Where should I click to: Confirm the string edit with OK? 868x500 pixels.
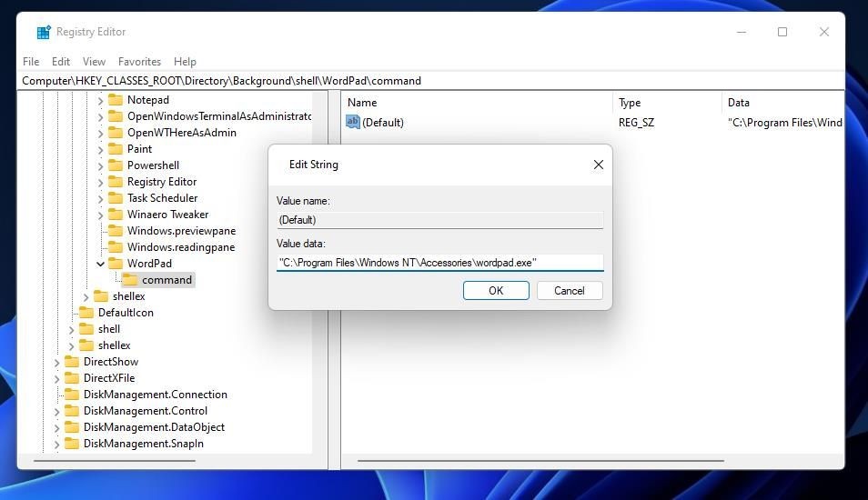point(496,290)
